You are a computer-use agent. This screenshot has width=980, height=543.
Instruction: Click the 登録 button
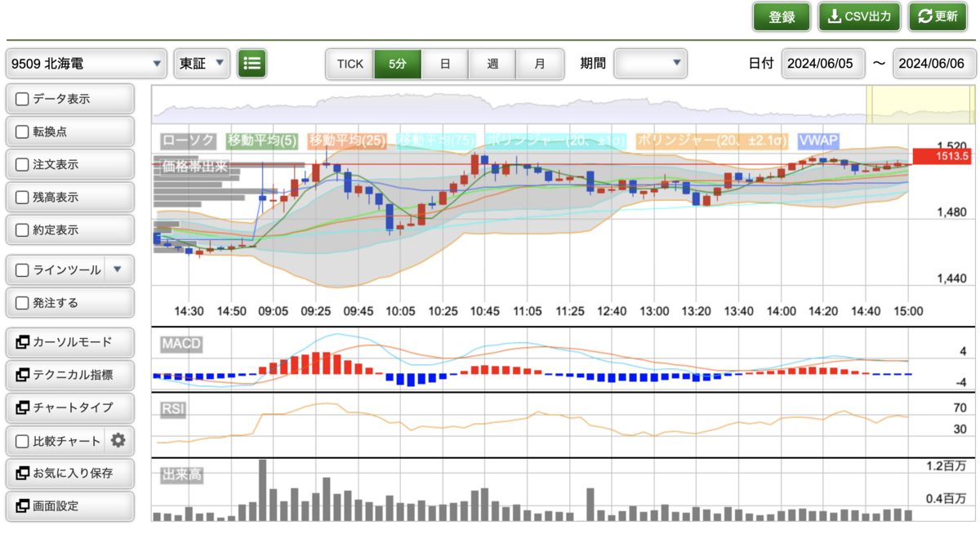(782, 16)
